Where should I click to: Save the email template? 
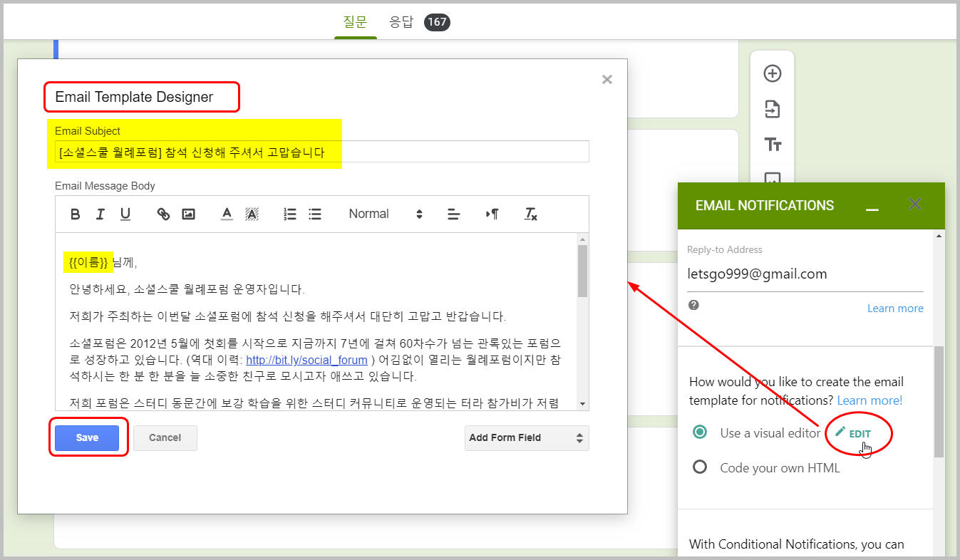tap(87, 437)
